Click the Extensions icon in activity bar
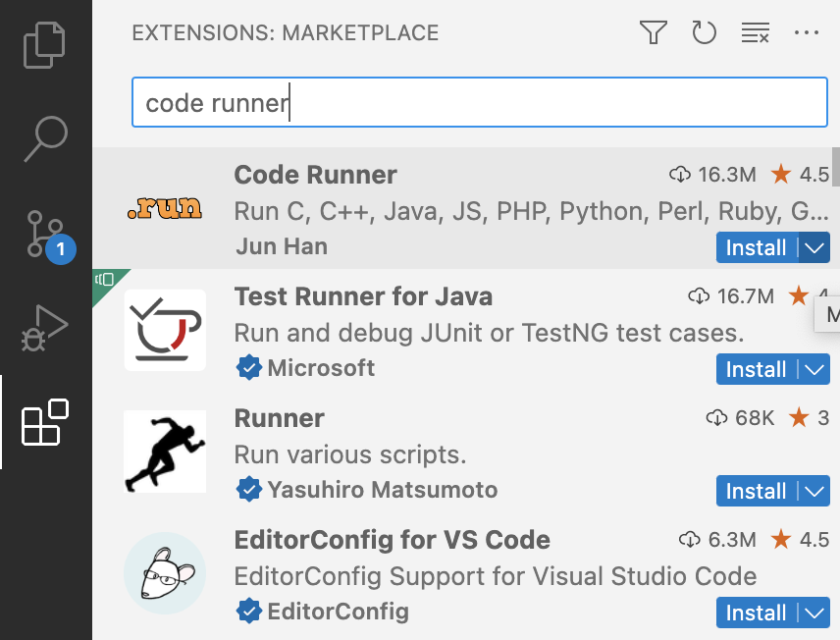 [x=45, y=422]
